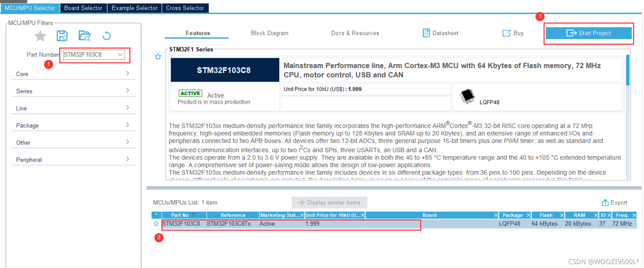Close the Unit Price for 10kU column

click(x=362, y=215)
